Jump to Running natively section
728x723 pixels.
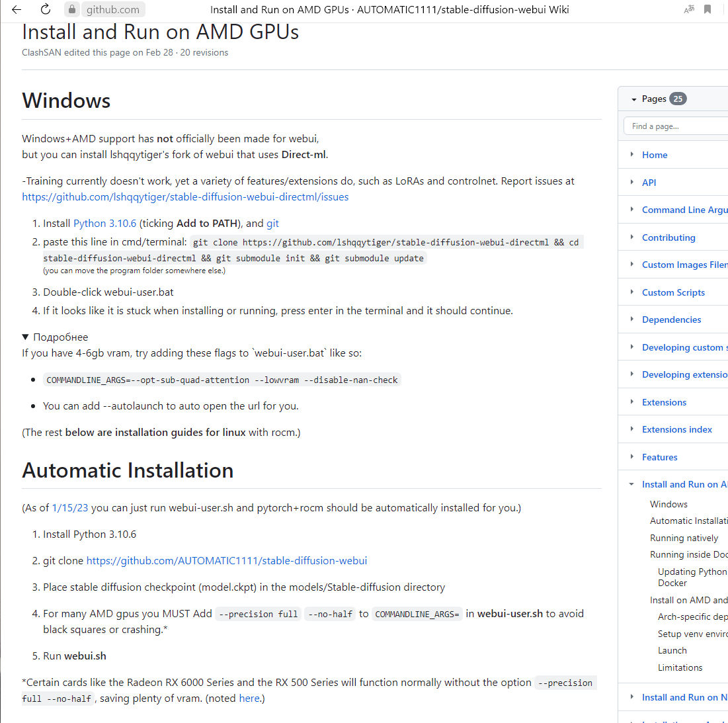click(684, 538)
